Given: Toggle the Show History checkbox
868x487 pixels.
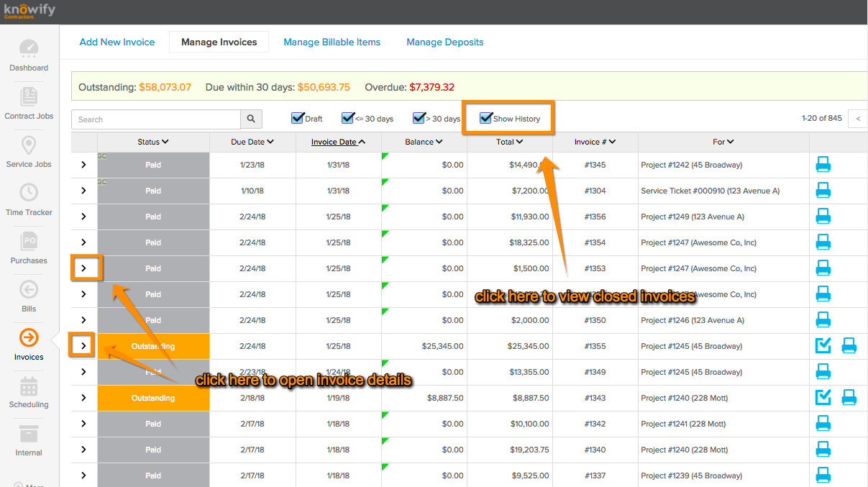Looking at the screenshot, I should [486, 118].
